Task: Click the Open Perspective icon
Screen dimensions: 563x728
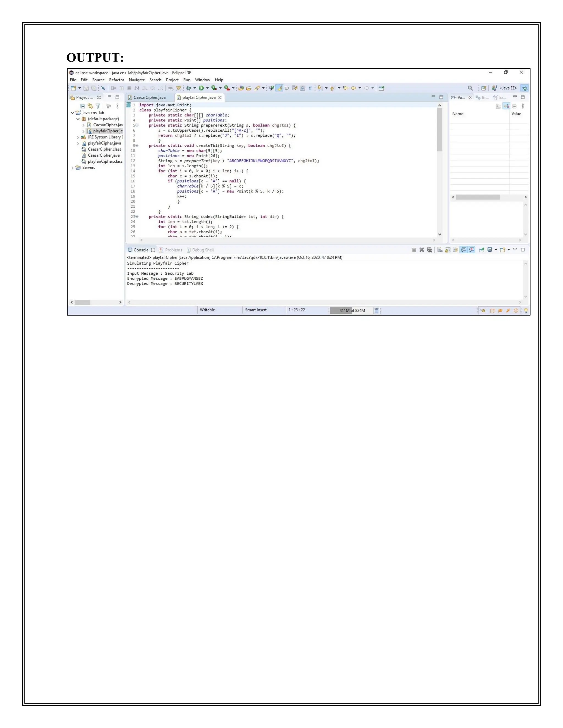Action: click(483, 88)
